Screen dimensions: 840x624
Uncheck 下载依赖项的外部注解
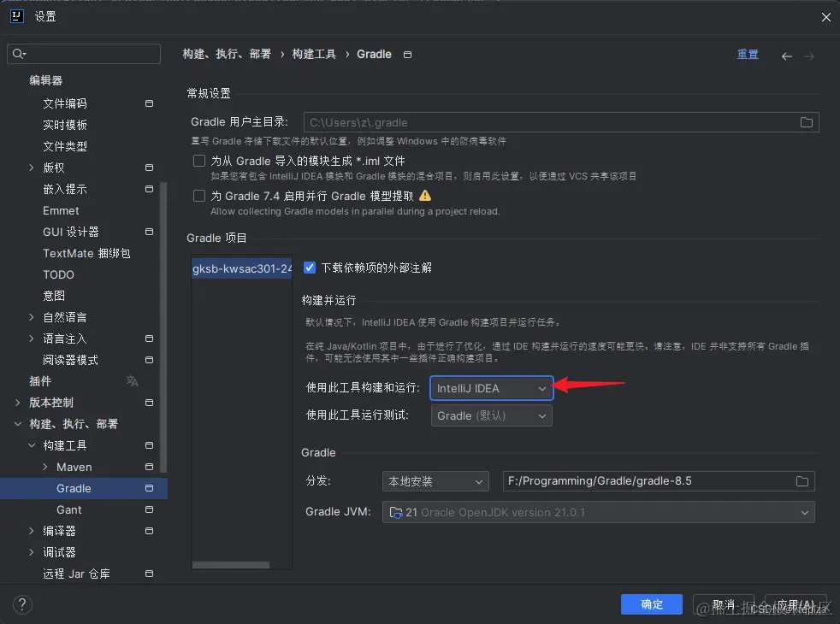tap(309, 266)
